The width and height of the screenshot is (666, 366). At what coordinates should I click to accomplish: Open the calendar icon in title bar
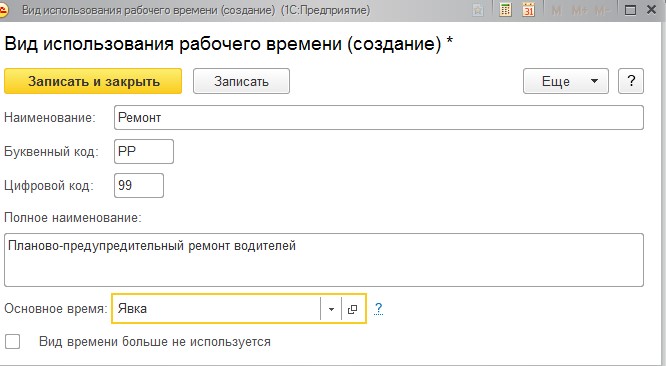[528, 9]
